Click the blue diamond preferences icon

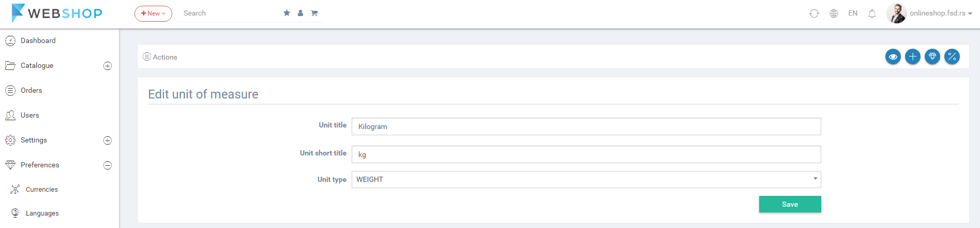932,56
